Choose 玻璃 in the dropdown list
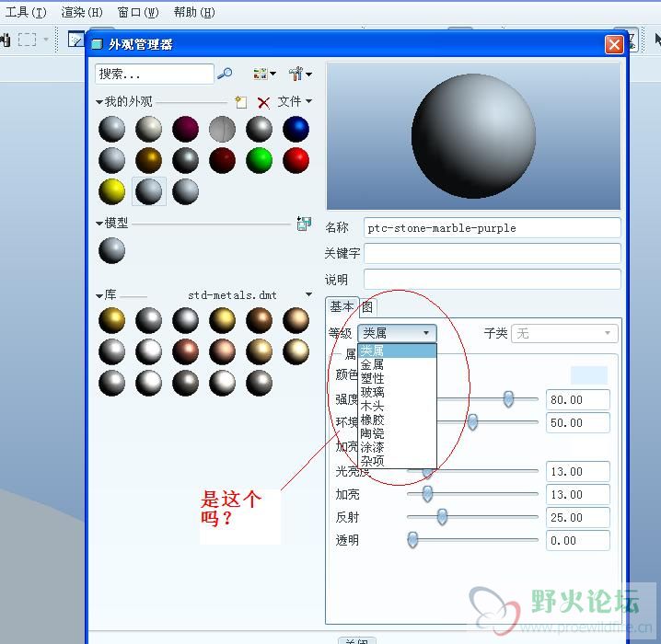661x644 pixels. click(x=397, y=392)
